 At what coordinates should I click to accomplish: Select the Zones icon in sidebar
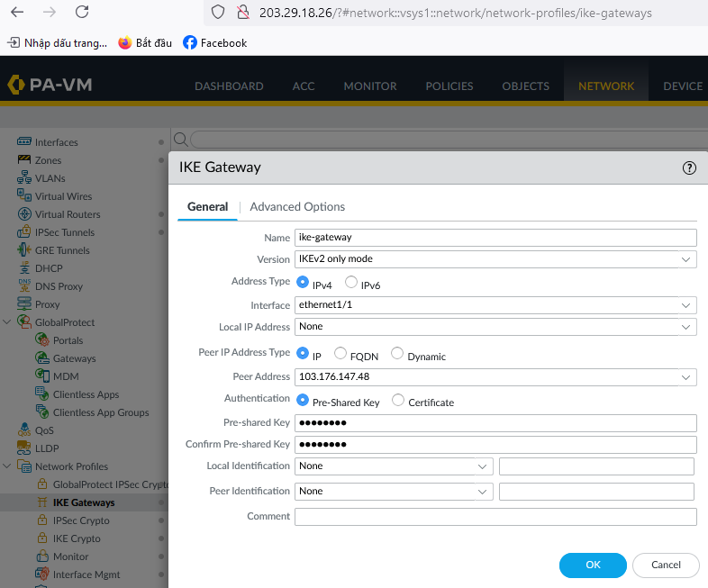tap(24, 160)
